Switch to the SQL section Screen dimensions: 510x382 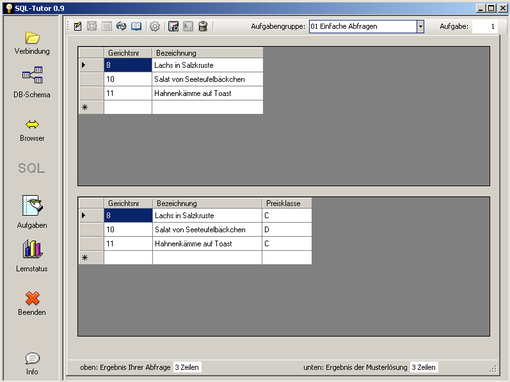pyautogui.click(x=31, y=168)
